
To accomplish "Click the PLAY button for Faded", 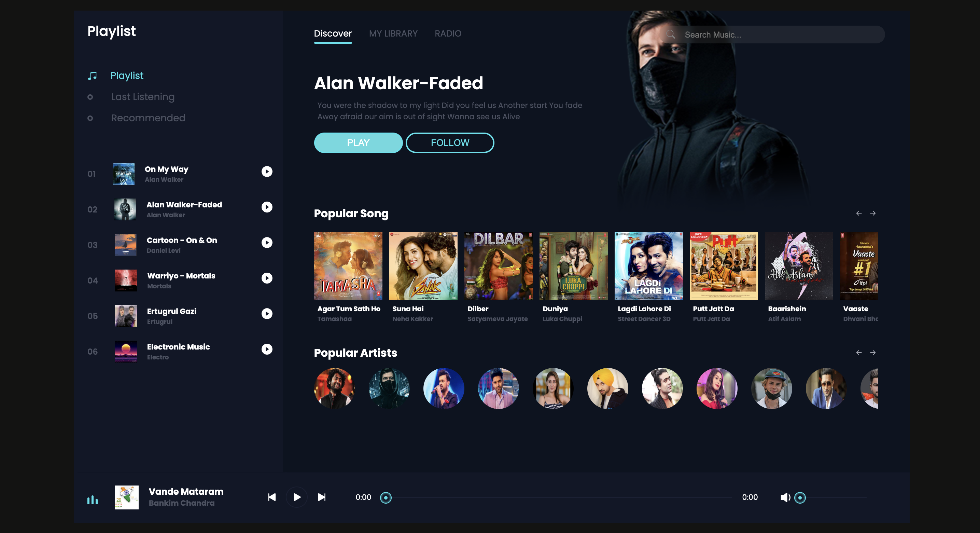I will (x=359, y=143).
